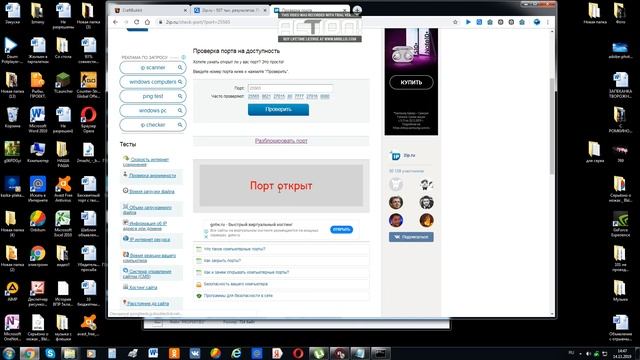Open Word from the taskbar
The width and height of the screenshot is (640, 360).
153,353
